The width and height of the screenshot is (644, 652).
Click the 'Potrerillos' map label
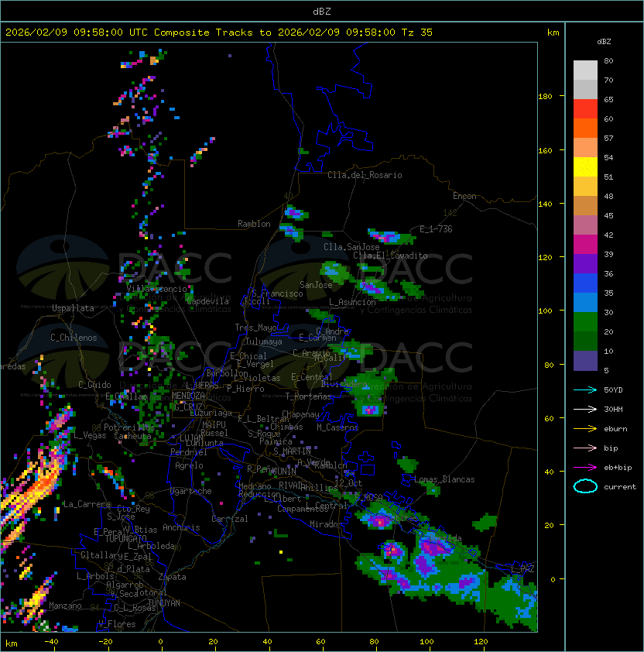click(129, 427)
